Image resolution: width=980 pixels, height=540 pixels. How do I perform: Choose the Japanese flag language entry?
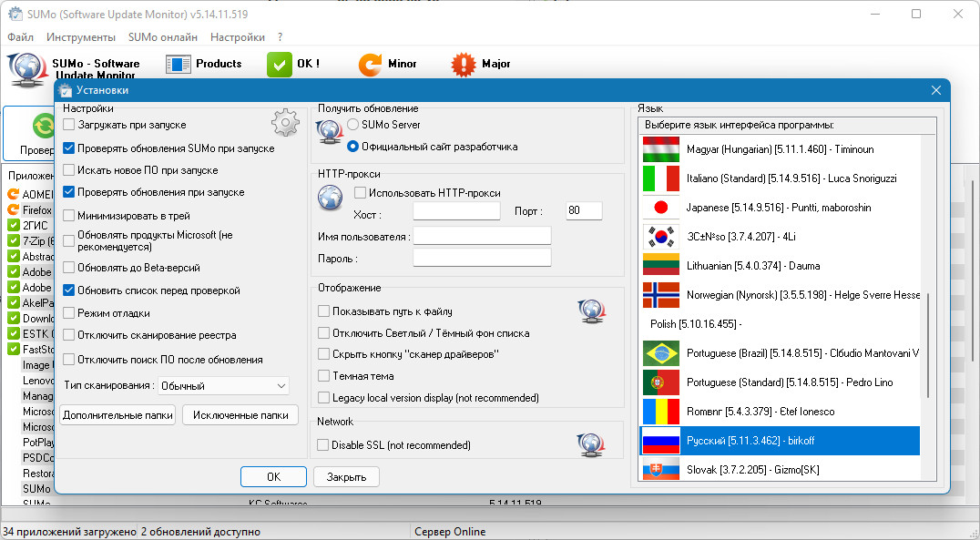coord(661,208)
